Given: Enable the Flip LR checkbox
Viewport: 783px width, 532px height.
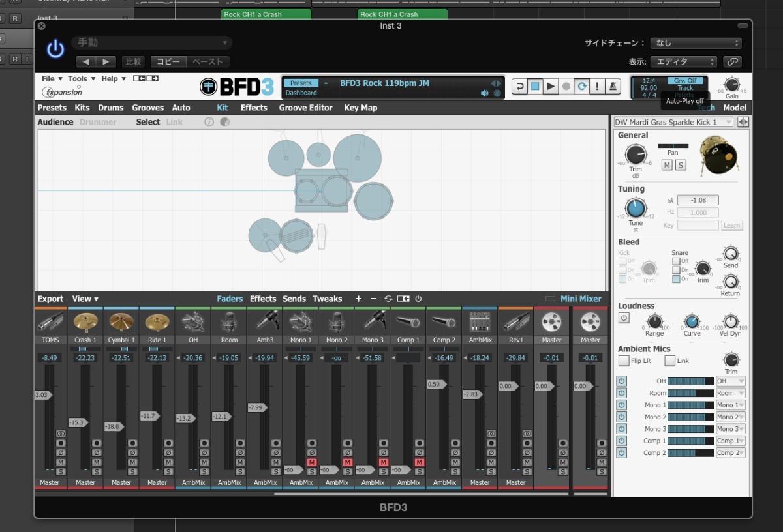Looking at the screenshot, I should coord(623,361).
